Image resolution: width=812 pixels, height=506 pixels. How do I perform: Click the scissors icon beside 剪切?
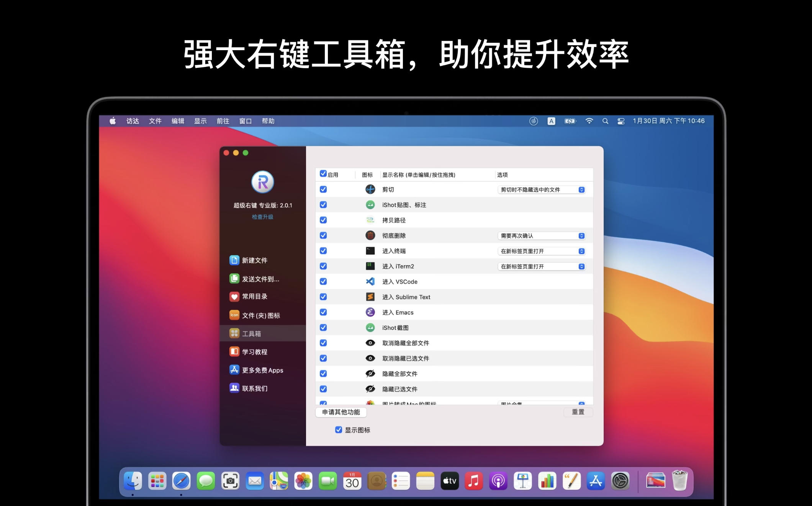pos(370,189)
